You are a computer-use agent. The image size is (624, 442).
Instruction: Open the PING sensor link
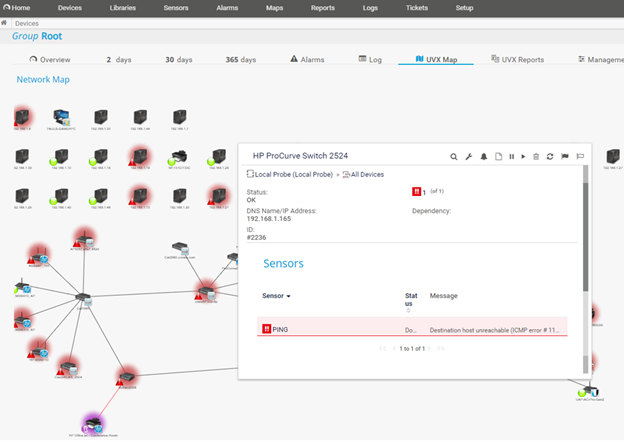pos(280,328)
